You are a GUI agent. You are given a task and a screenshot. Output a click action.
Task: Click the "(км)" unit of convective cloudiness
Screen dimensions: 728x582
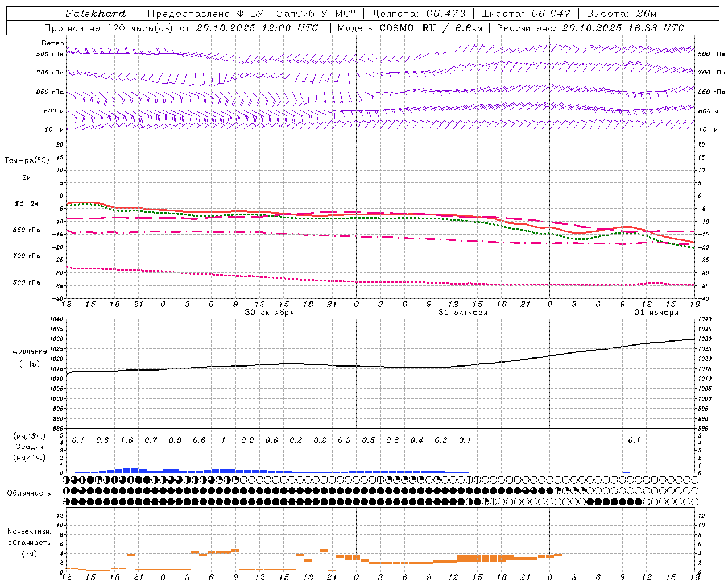coord(30,554)
